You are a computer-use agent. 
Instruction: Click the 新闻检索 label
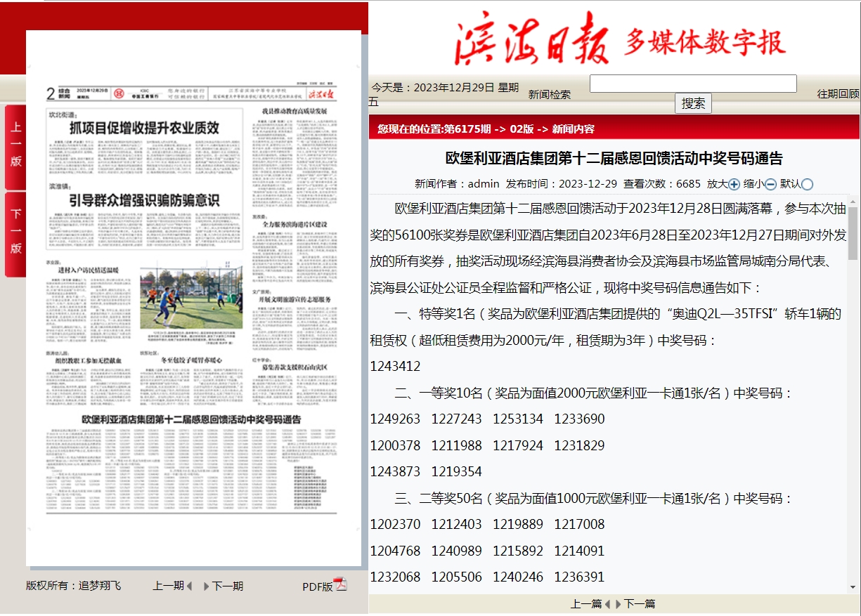[550, 94]
